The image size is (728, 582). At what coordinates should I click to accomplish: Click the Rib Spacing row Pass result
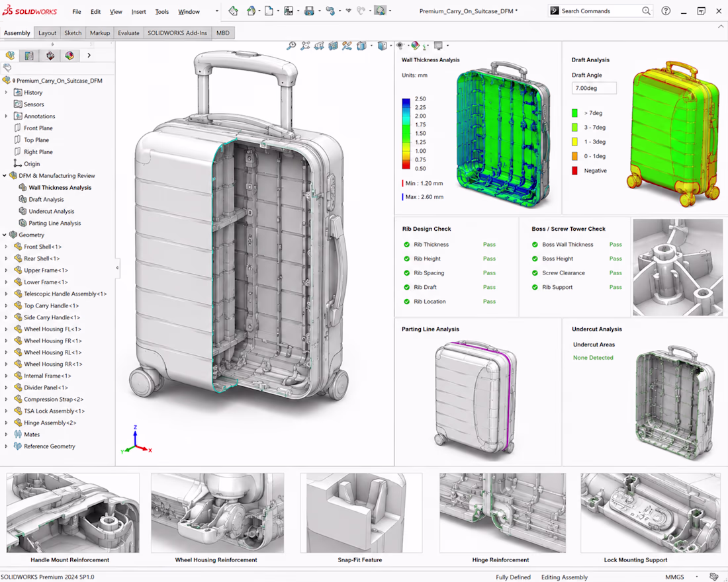(489, 273)
